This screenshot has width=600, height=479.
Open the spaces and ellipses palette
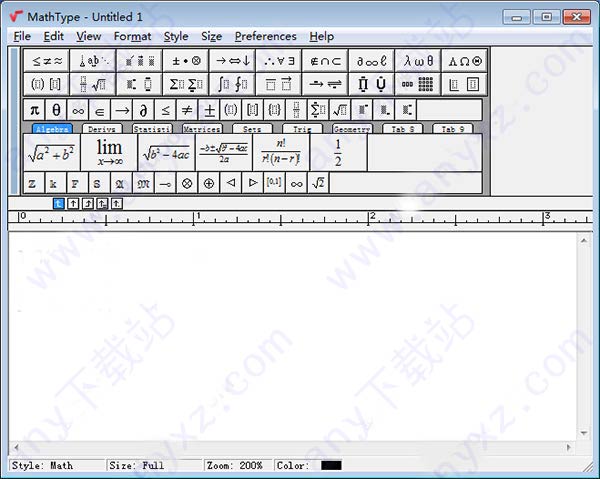click(x=93, y=60)
